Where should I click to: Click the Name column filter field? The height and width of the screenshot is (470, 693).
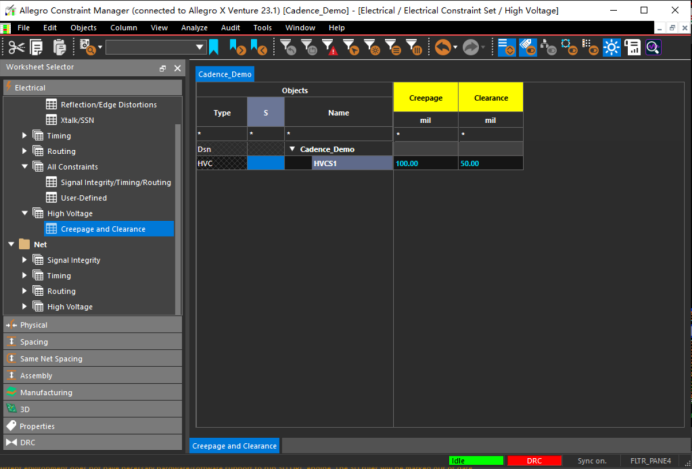pos(339,134)
